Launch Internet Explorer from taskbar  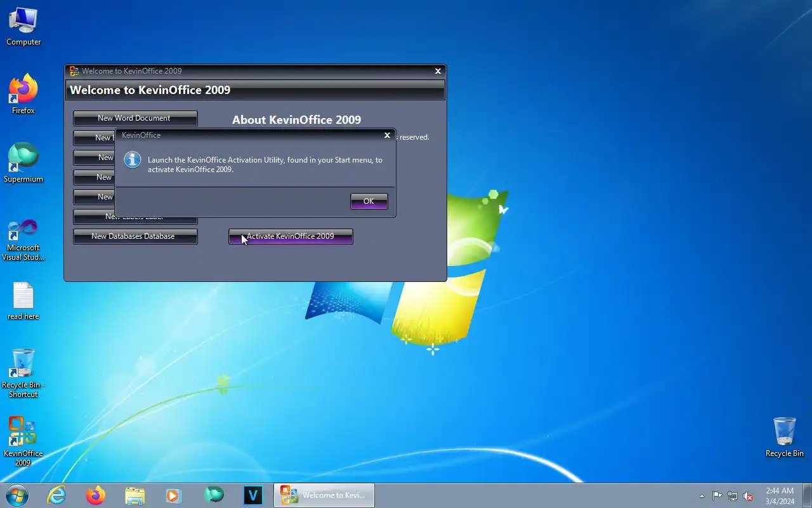click(x=56, y=495)
